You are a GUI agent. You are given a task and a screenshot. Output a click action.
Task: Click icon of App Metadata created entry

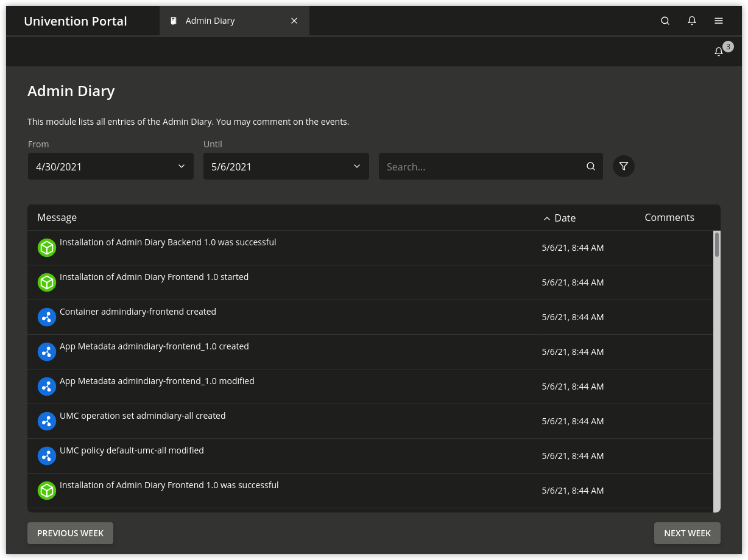click(x=47, y=352)
